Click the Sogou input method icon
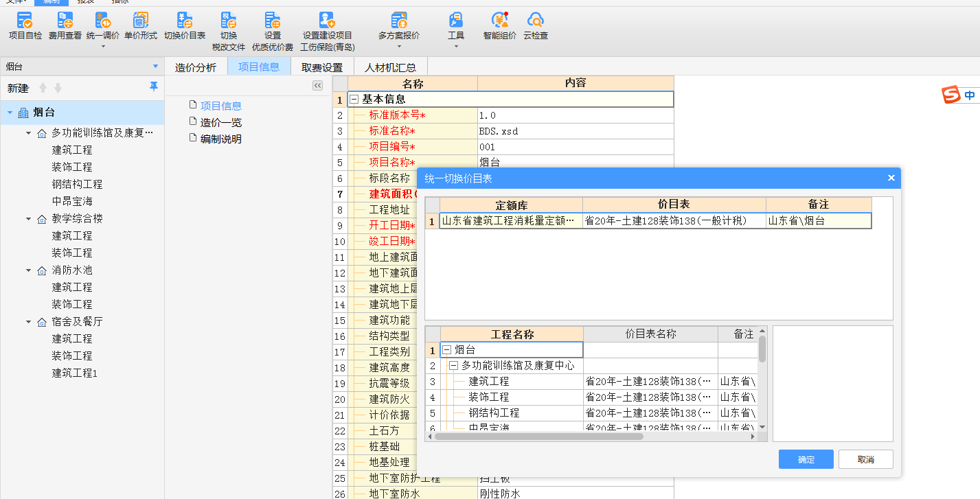This screenshot has height=499, width=980. pos(950,95)
